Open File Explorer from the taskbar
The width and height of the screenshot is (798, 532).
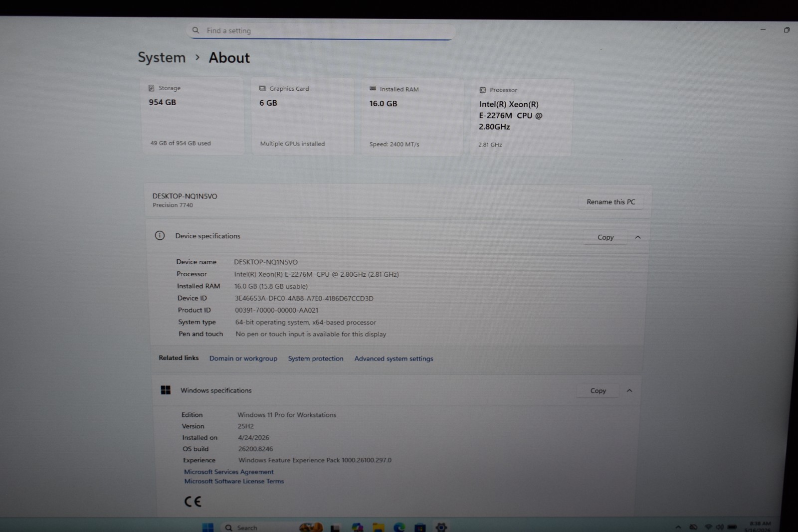(379, 528)
